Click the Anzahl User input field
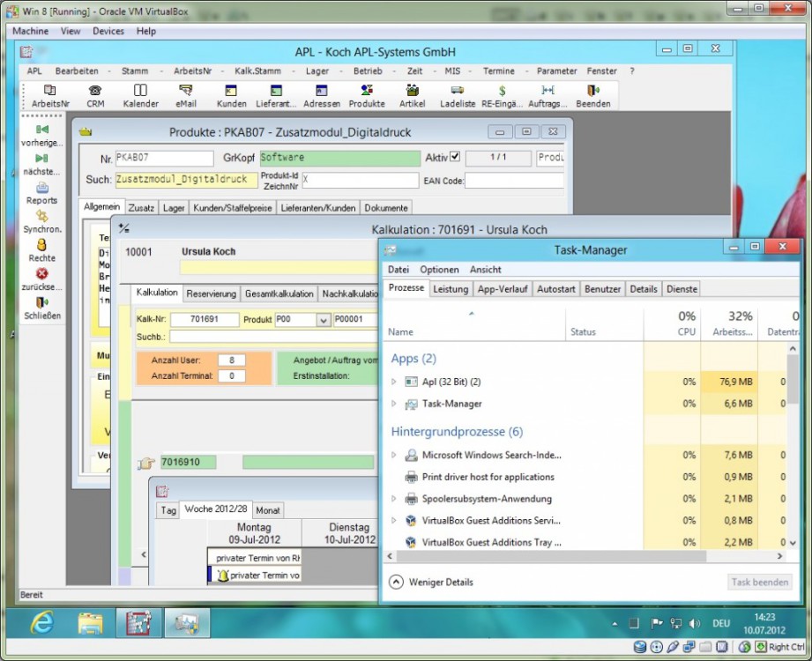Viewport: 812px width, 661px height. click(x=232, y=360)
